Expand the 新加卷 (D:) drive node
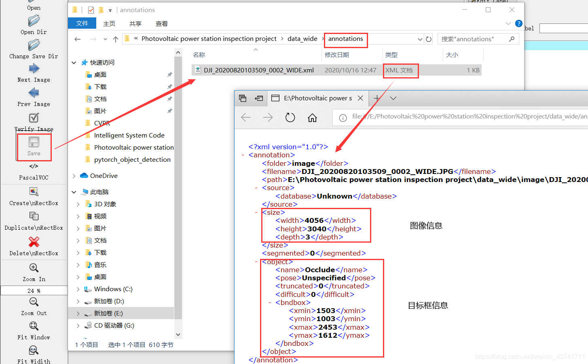This screenshot has width=588, height=364. pyautogui.click(x=78, y=301)
